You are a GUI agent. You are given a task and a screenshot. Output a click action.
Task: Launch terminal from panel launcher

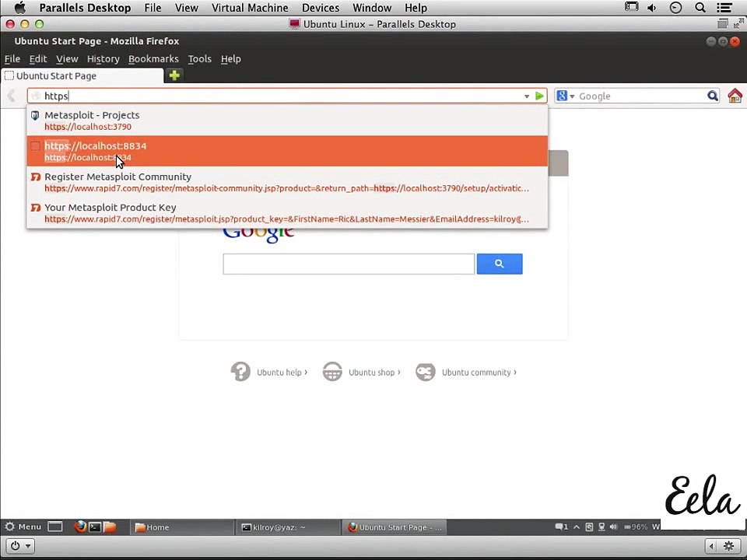point(95,527)
